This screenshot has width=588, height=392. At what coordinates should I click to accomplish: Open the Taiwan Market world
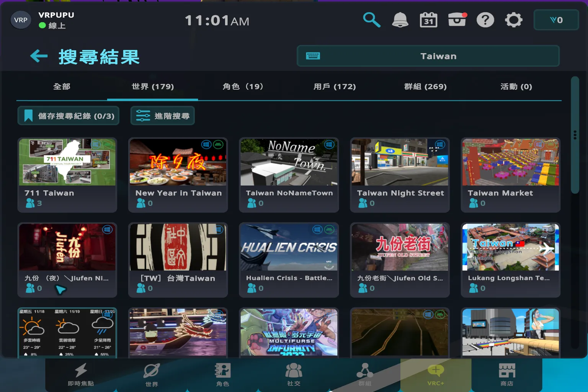click(511, 175)
